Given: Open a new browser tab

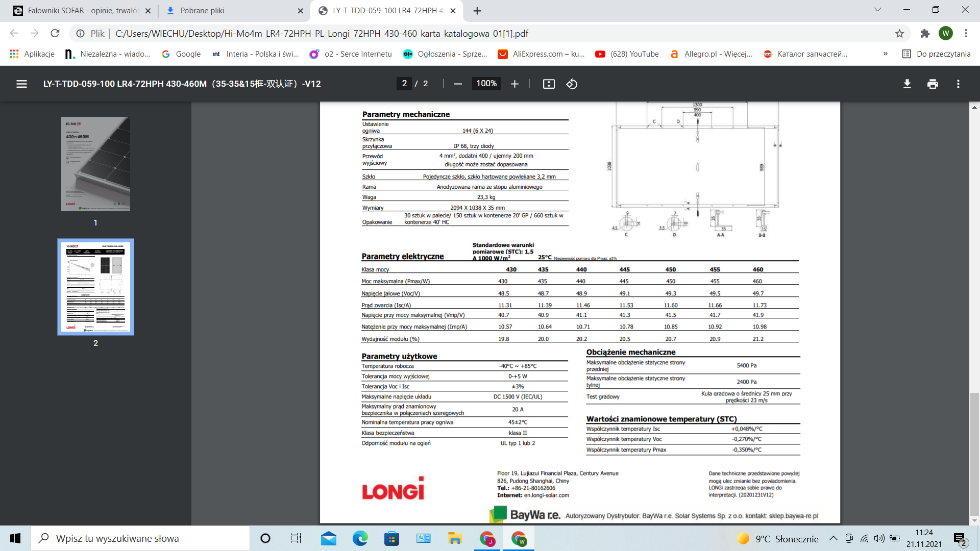Looking at the screenshot, I should coord(477,11).
